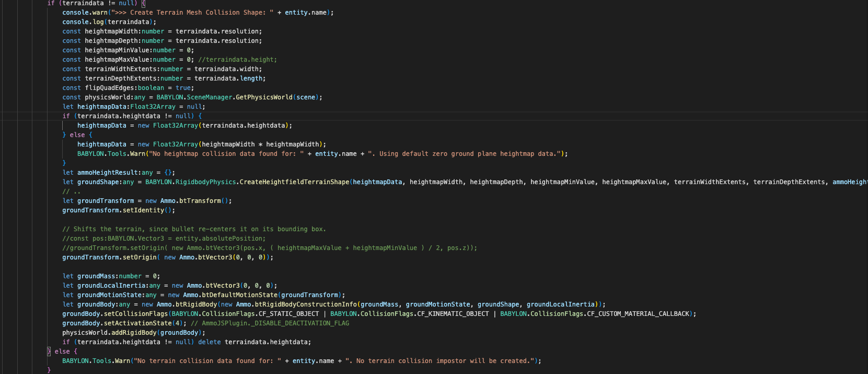
Task: Click the CreateHeightfieldTerrainShape method name
Action: 294,182
